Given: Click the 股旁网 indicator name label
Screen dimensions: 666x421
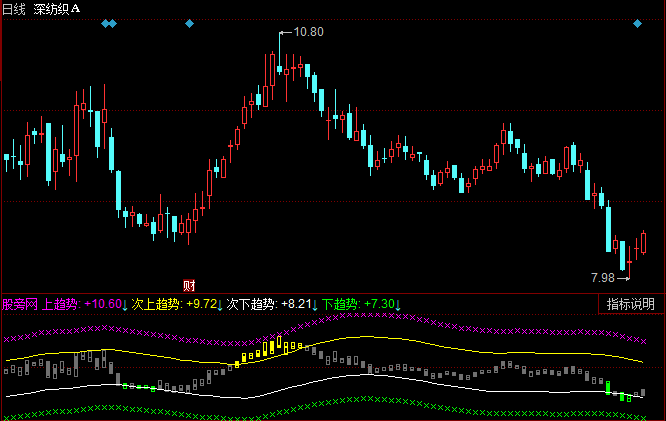Looking at the screenshot, I should pos(20,304).
